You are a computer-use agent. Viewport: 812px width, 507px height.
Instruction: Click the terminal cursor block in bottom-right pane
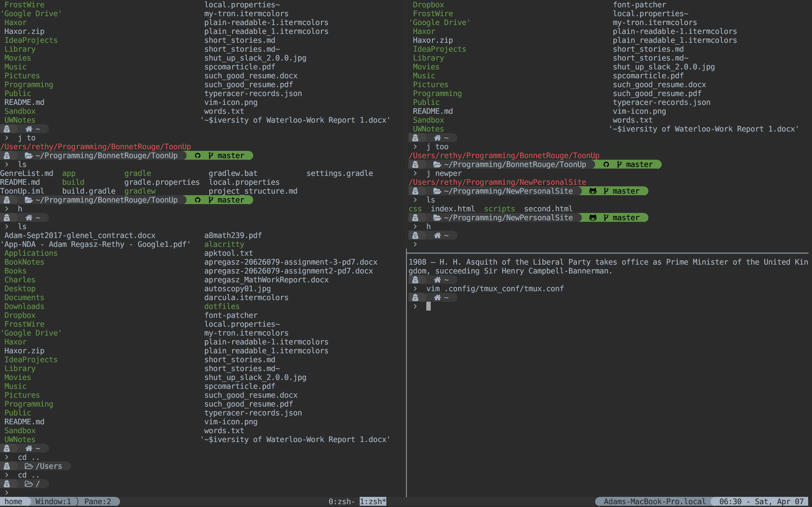pyautogui.click(x=429, y=306)
